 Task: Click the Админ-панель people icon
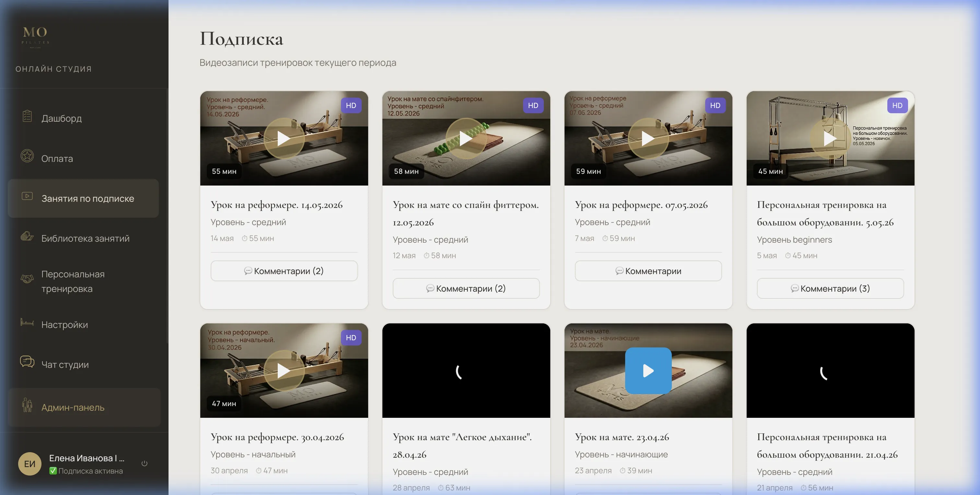click(x=27, y=405)
